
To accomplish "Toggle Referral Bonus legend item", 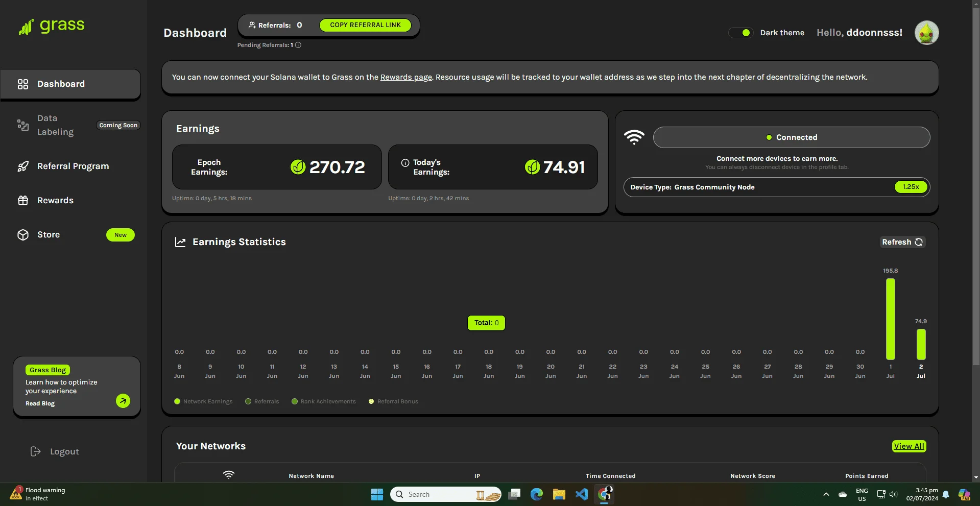I will tap(393, 401).
